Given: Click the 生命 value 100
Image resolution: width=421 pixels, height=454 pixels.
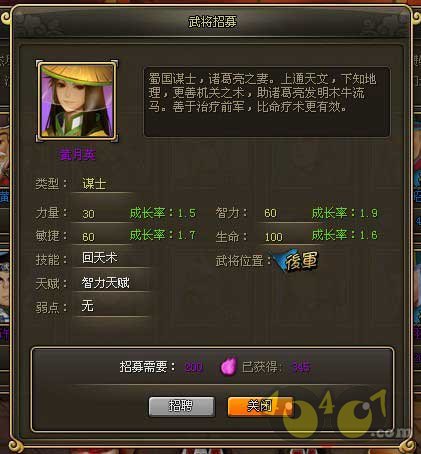Looking at the screenshot, I should point(274,237).
